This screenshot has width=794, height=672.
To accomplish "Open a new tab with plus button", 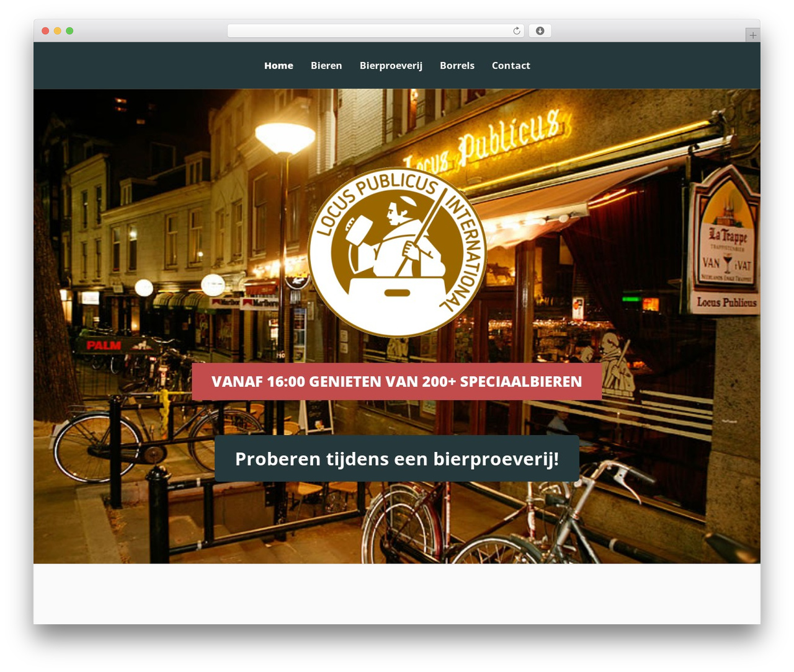I will tap(752, 35).
